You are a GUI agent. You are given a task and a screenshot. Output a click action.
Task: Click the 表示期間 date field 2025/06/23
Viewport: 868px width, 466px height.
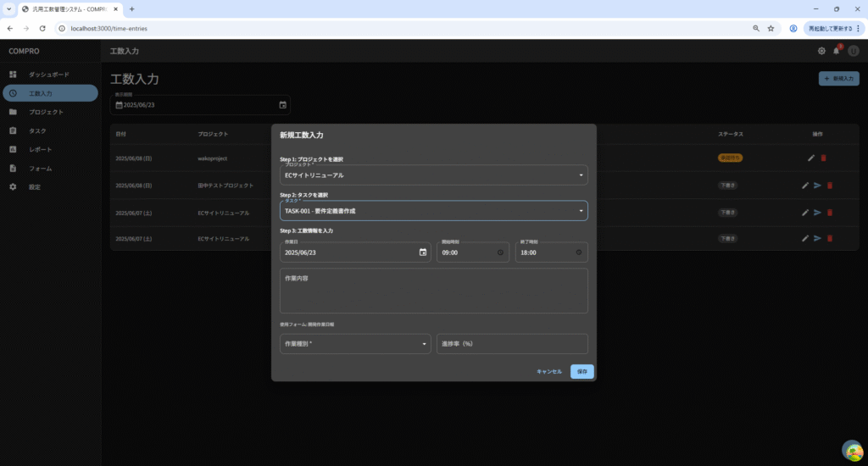pos(200,104)
